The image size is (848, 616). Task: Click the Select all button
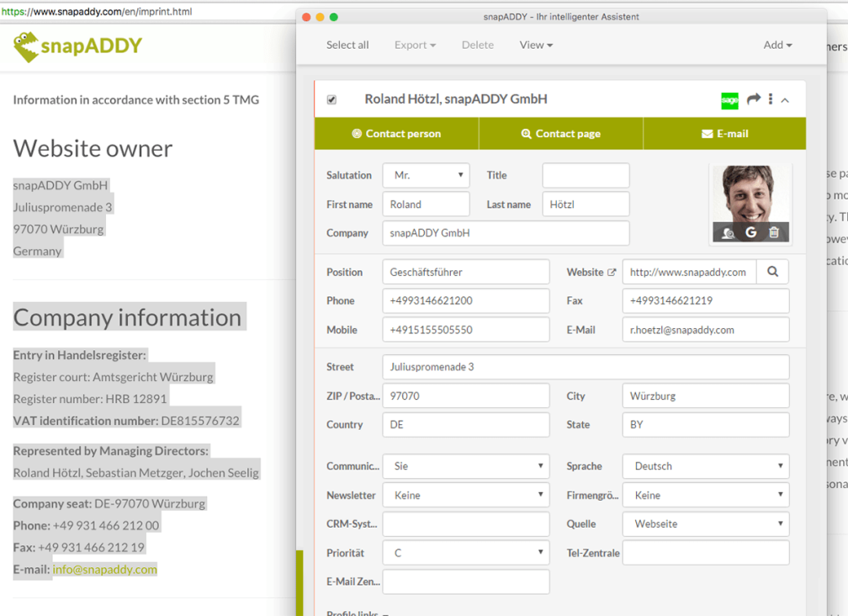pos(347,45)
